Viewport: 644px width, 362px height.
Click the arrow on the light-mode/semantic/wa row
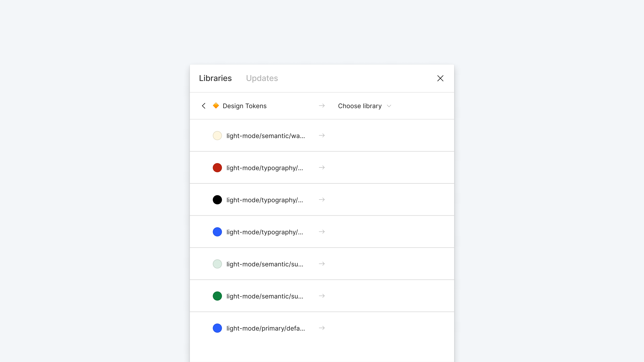point(322,135)
